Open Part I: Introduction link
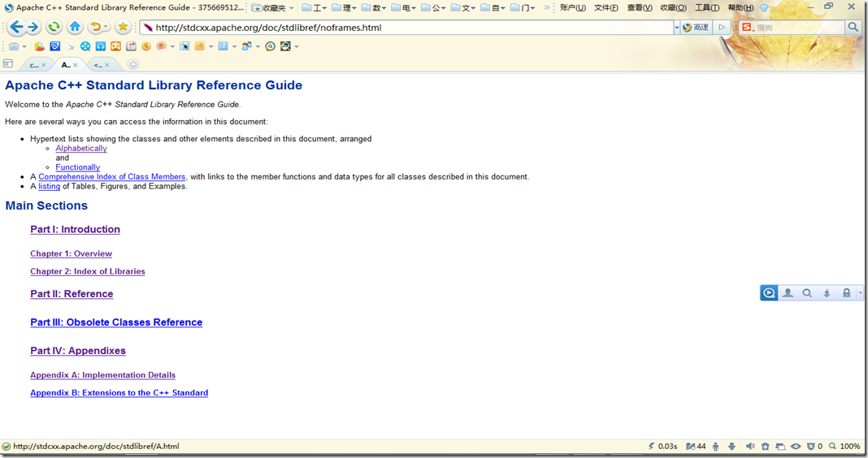Viewport: 868px width, 458px height. (x=75, y=229)
